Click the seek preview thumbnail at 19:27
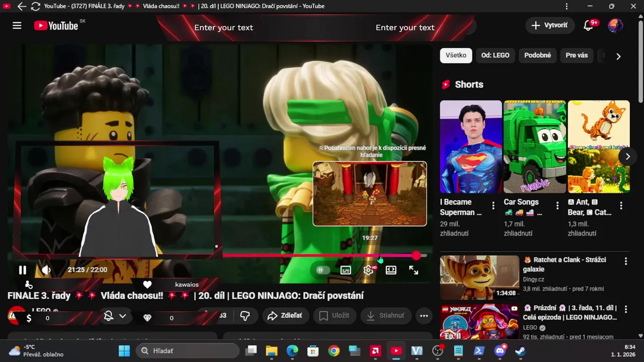 click(370, 194)
